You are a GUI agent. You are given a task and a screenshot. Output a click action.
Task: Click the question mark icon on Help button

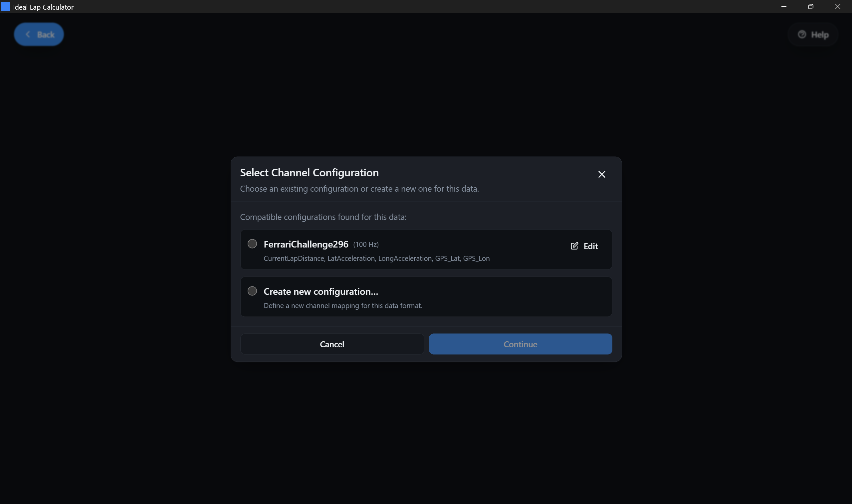tap(802, 34)
